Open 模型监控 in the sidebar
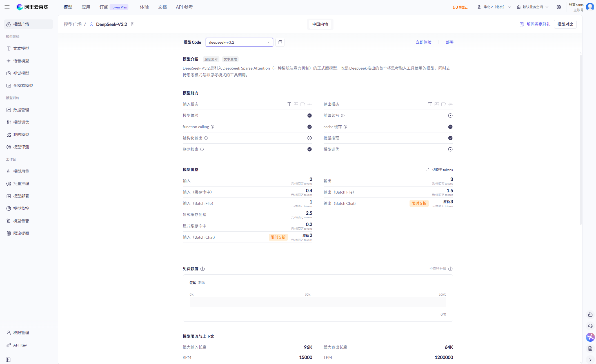Screen dimensions: 596x364 click(28, 208)
